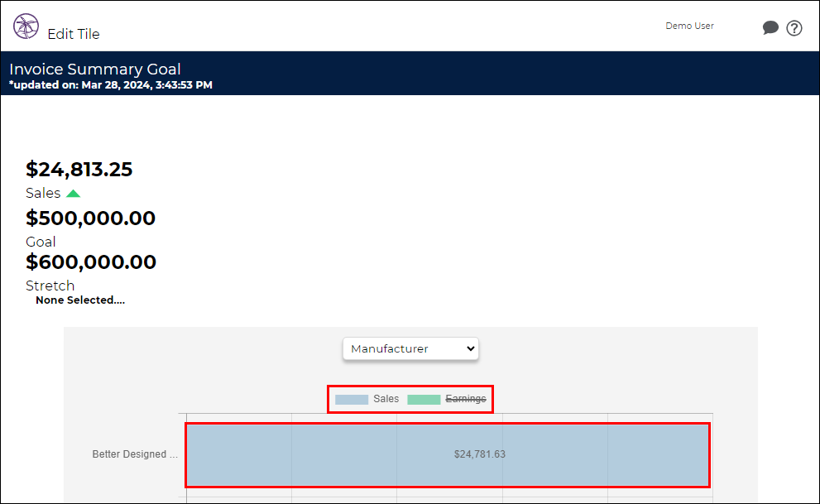Click the Better Designed sales bar
Image resolution: width=820 pixels, height=504 pixels.
pyautogui.click(x=448, y=455)
